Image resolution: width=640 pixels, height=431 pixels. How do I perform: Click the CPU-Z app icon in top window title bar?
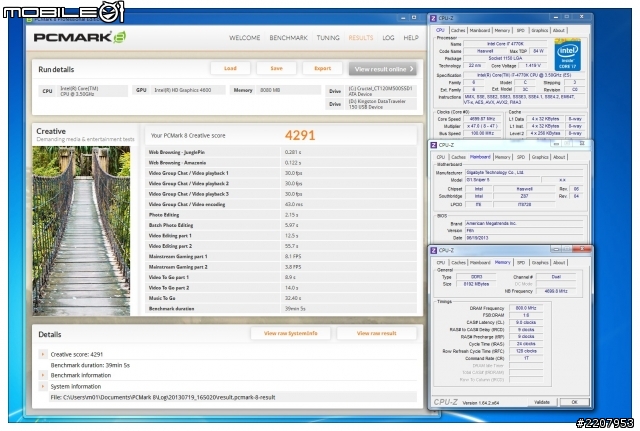[433, 18]
